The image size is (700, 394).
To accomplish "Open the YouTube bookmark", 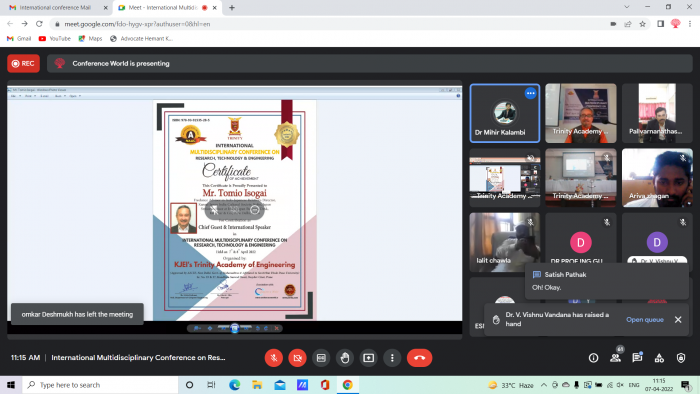I will click(x=54, y=39).
